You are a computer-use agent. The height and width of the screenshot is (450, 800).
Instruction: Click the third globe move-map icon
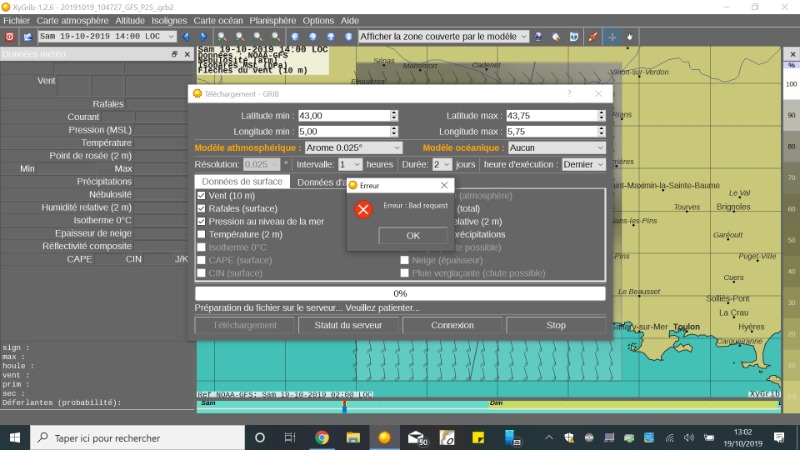pos(331,37)
